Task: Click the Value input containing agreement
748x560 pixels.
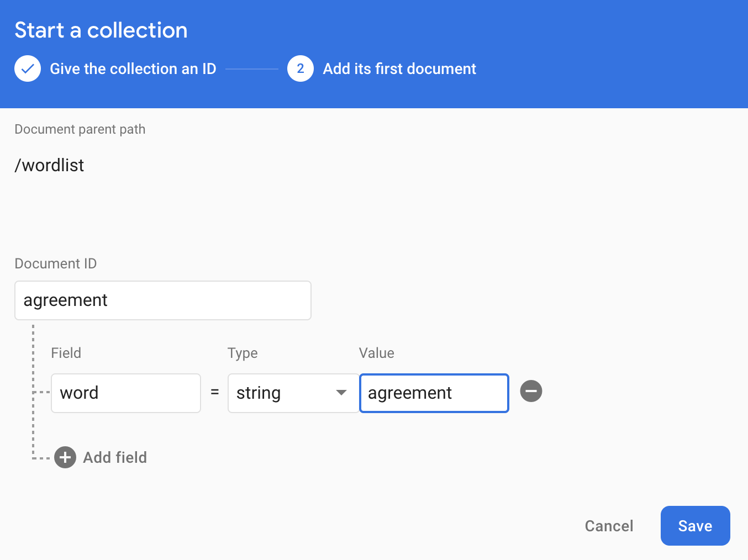Action: tap(434, 393)
